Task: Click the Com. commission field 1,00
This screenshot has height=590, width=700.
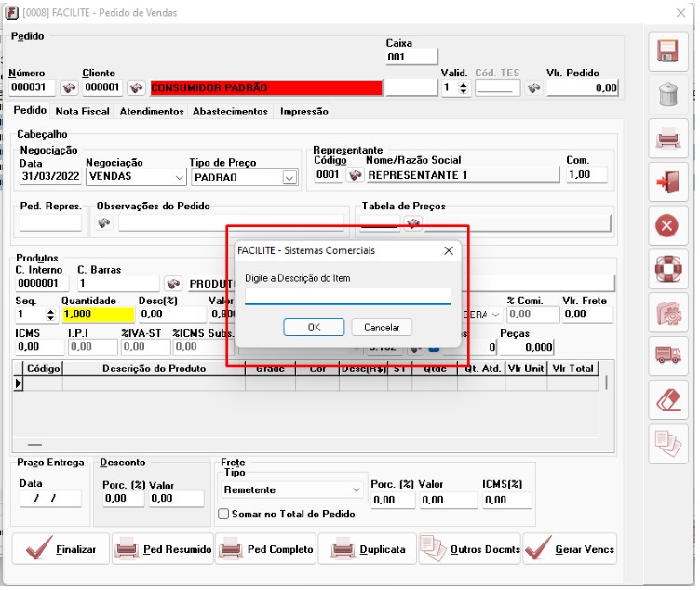Action: point(586,175)
